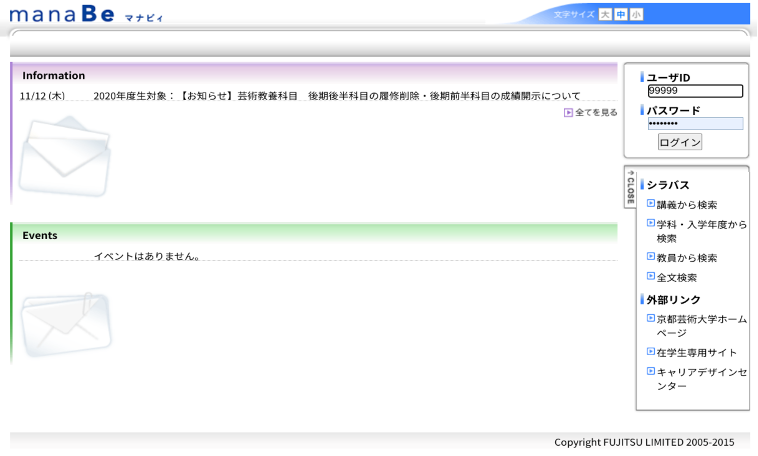The width and height of the screenshot is (758, 456).
Task: Click the 全てを見る link
Action: pos(596,112)
